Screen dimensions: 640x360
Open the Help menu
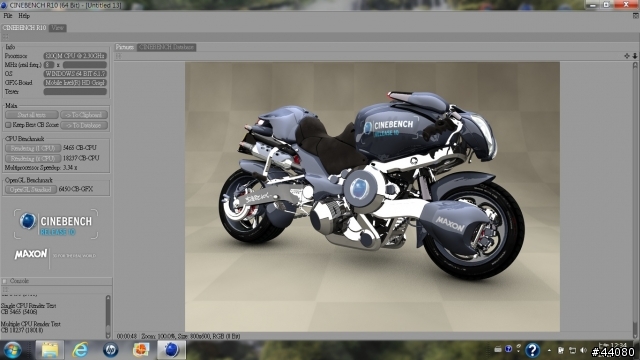pyautogui.click(x=24, y=16)
